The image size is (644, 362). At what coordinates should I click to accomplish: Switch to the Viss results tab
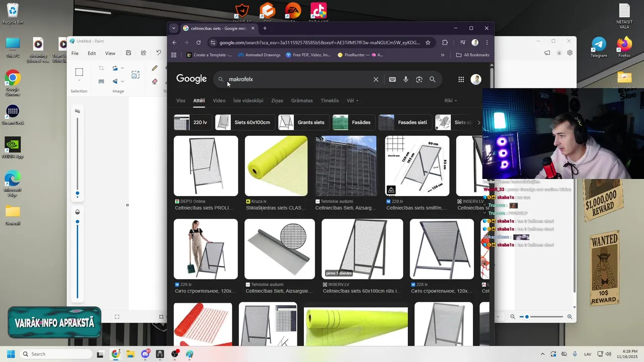pyautogui.click(x=181, y=101)
